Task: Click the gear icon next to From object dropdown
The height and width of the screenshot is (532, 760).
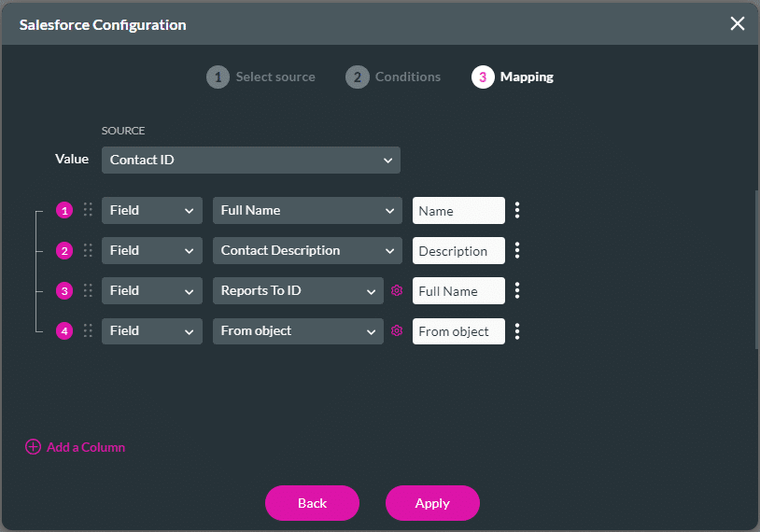Action: click(x=397, y=330)
